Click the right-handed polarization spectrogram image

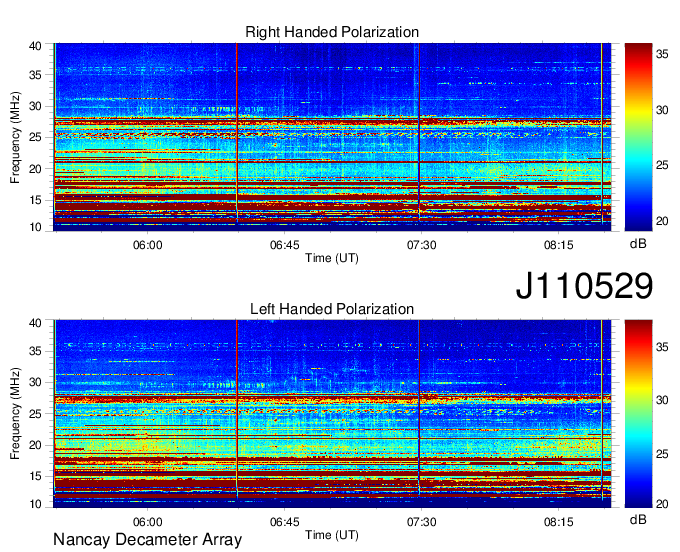332,137
